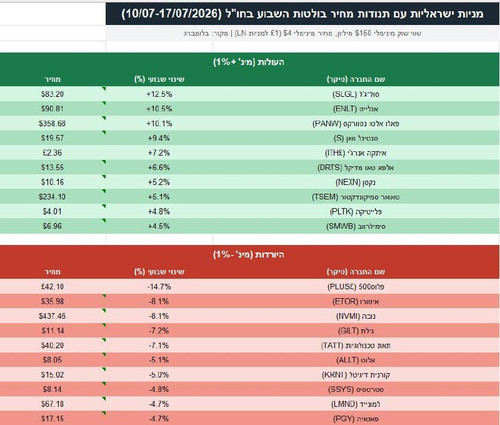Viewport: 500px width, 425px height.
Task: Click the $40.20 price cell
Action: (x=53, y=345)
